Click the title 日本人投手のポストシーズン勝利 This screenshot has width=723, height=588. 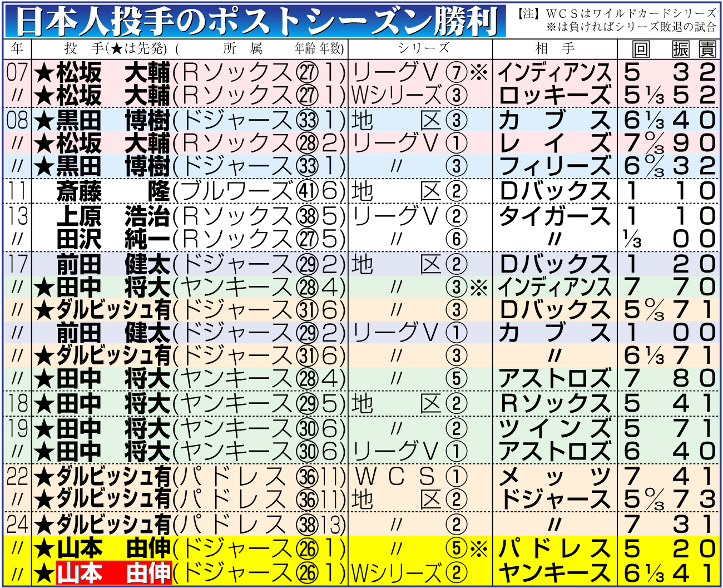pyautogui.click(x=256, y=21)
